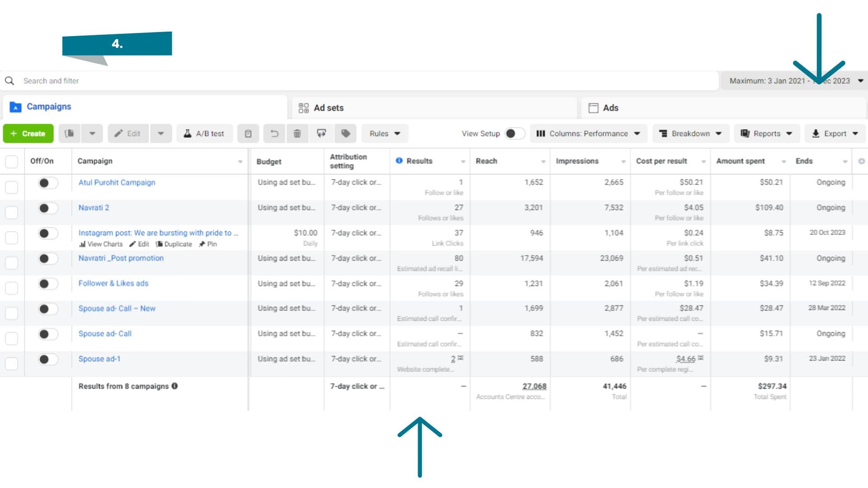Open the Reports dropdown
Image resolution: width=868 pixels, height=488 pixels.
pos(766,133)
